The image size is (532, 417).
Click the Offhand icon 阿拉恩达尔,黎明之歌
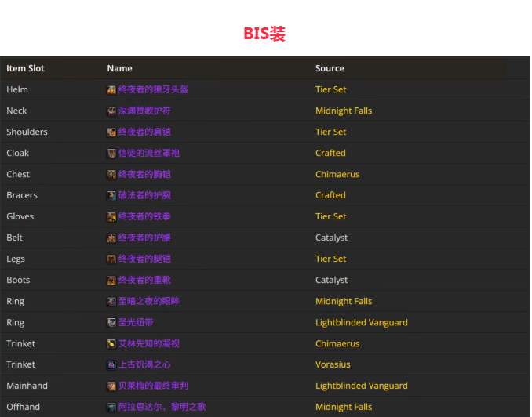point(111,407)
